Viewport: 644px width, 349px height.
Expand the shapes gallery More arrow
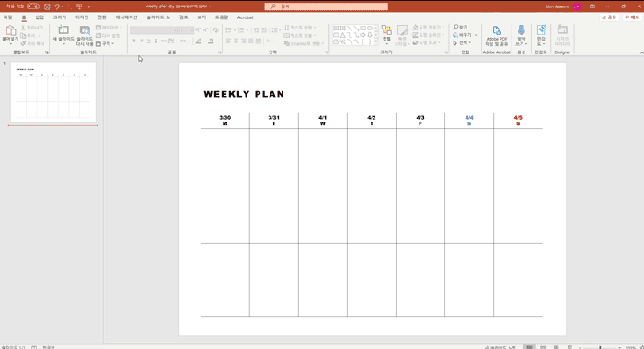[x=375, y=42]
